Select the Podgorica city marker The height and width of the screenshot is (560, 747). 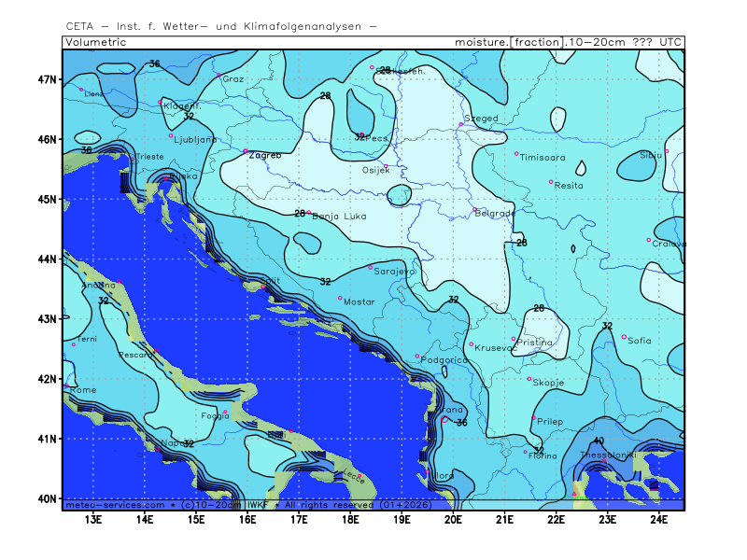417,356
